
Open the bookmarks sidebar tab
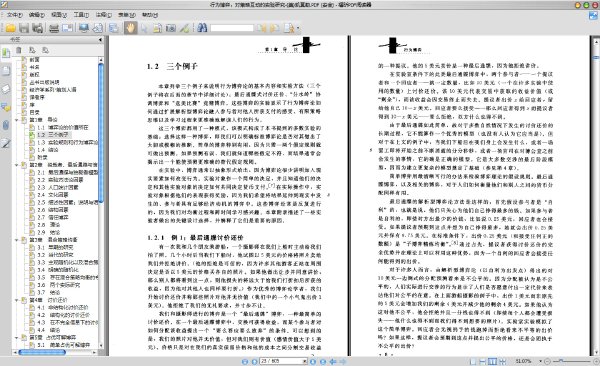(6, 52)
